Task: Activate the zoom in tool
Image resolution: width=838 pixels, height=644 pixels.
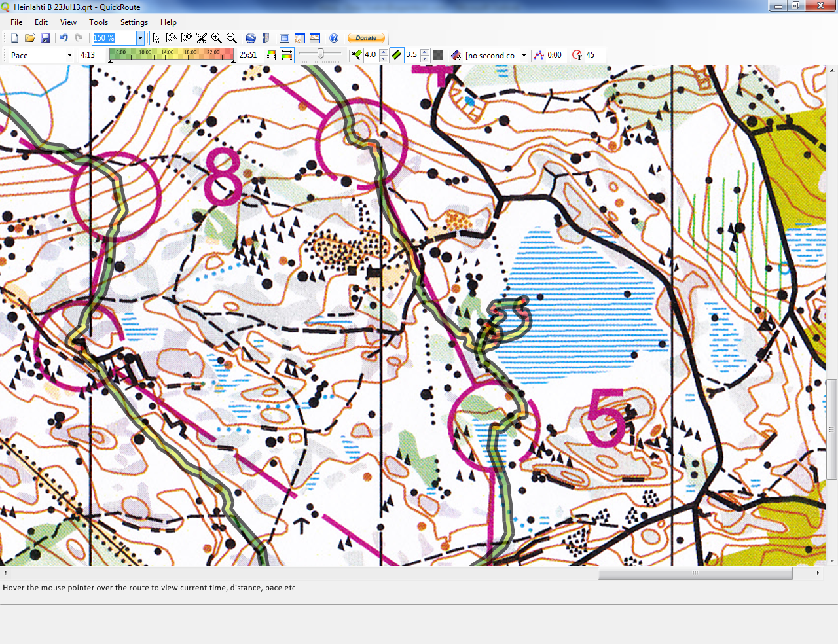Action: (x=217, y=38)
